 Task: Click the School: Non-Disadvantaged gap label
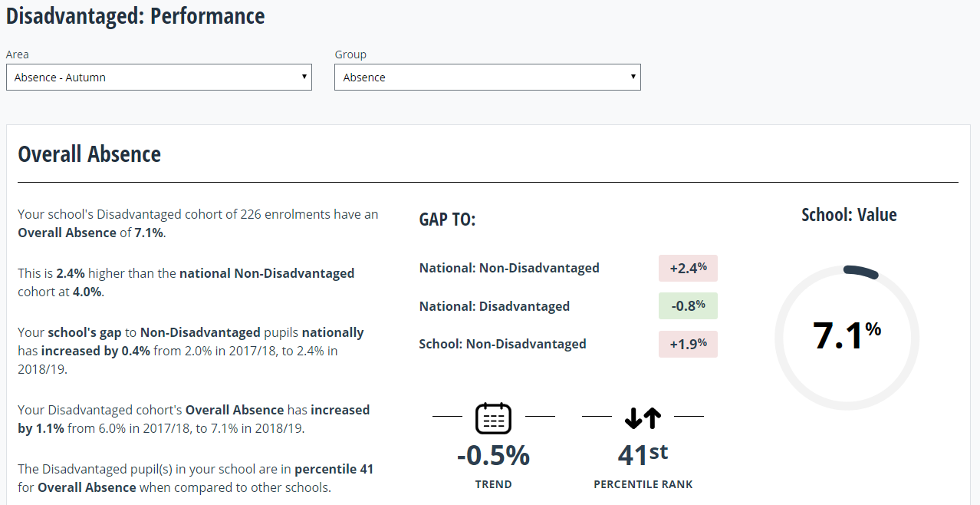502,344
